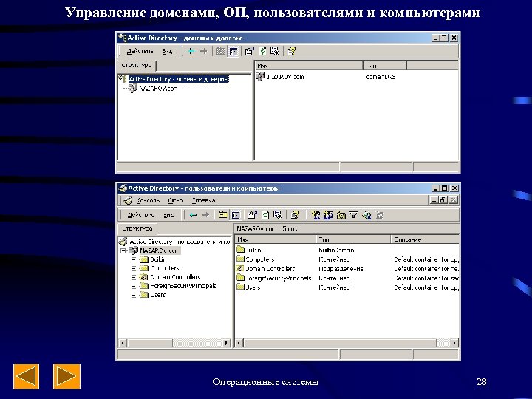Expand the Users tree node
Screen dimensions: 532x399
pos(134,295)
